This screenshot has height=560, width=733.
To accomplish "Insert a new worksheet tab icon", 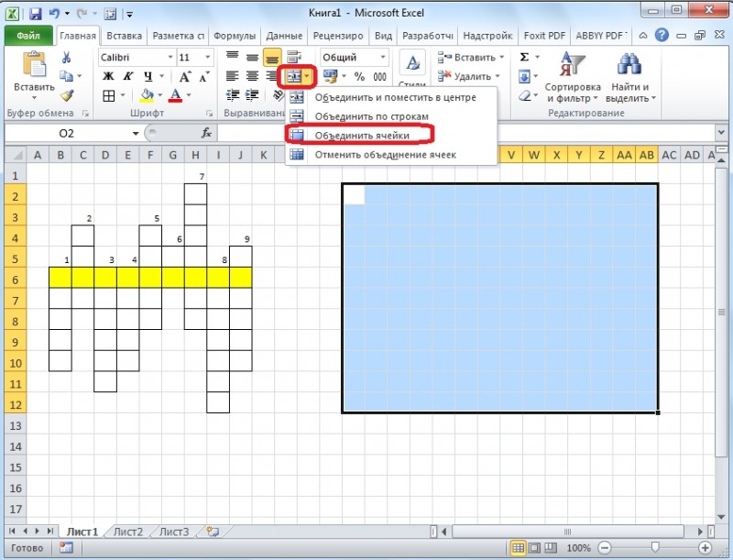I will pyautogui.click(x=213, y=531).
